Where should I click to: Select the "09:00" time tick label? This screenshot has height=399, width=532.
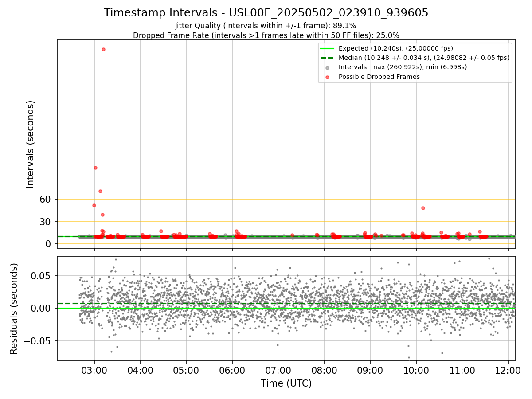point(370,370)
